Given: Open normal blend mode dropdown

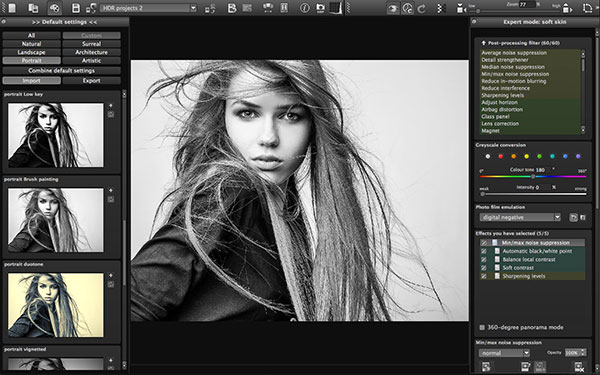Looking at the screenshot, I should coord(504,353).
